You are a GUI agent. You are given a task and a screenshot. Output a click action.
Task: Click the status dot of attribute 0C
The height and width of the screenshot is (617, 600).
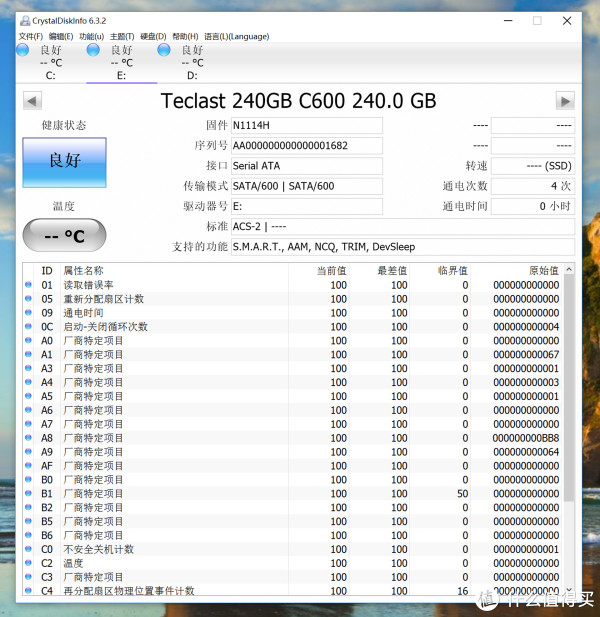[x=28, y=326]
